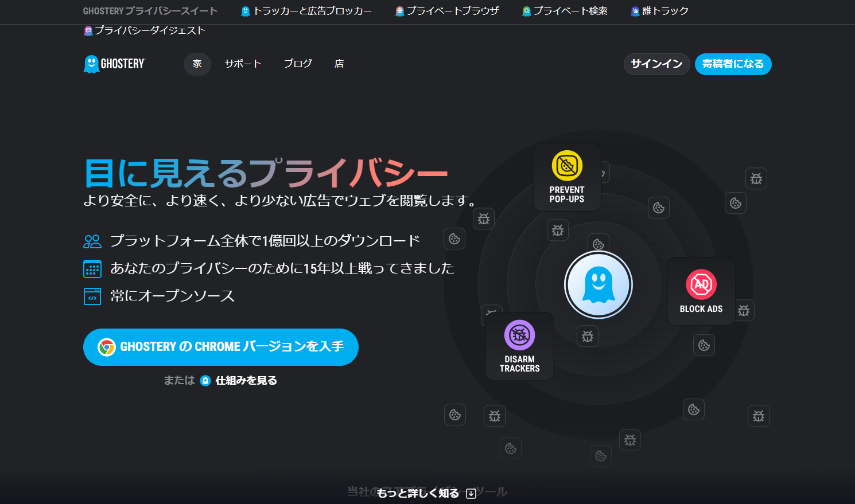Click the PREVENT POP-UPS card label
Screen dimensions: 855x504
point(567,195)
